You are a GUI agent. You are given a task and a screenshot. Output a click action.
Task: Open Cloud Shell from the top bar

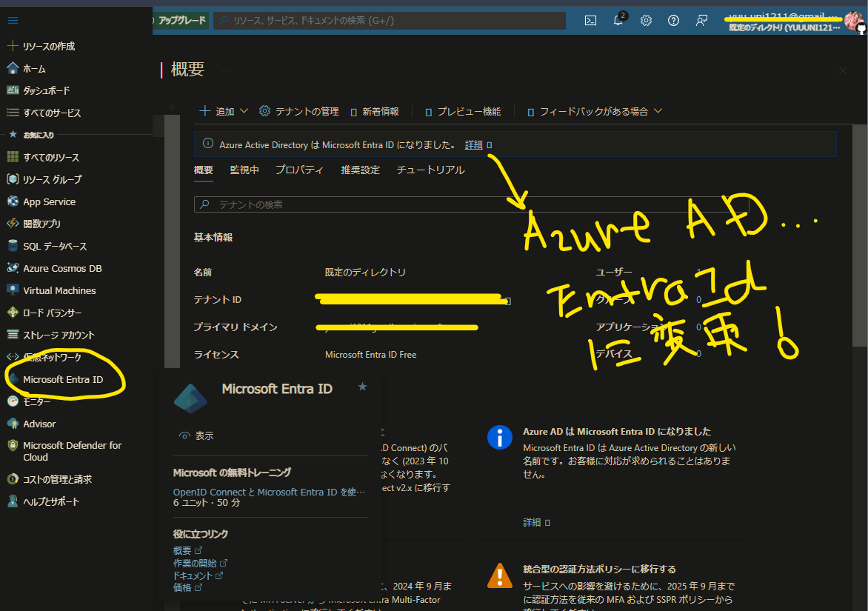pos(591,21)
